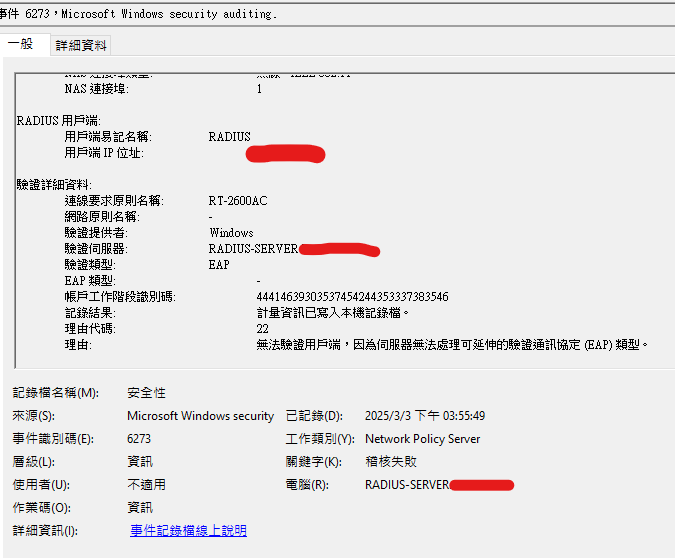675x558 pixels.
Task: Select the 作業碼 value 資訊
Action: tap(140, 508)
